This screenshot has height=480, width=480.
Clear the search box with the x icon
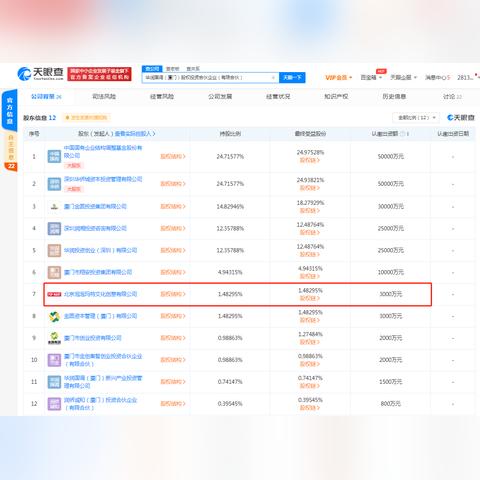click(x=273, y=78)
